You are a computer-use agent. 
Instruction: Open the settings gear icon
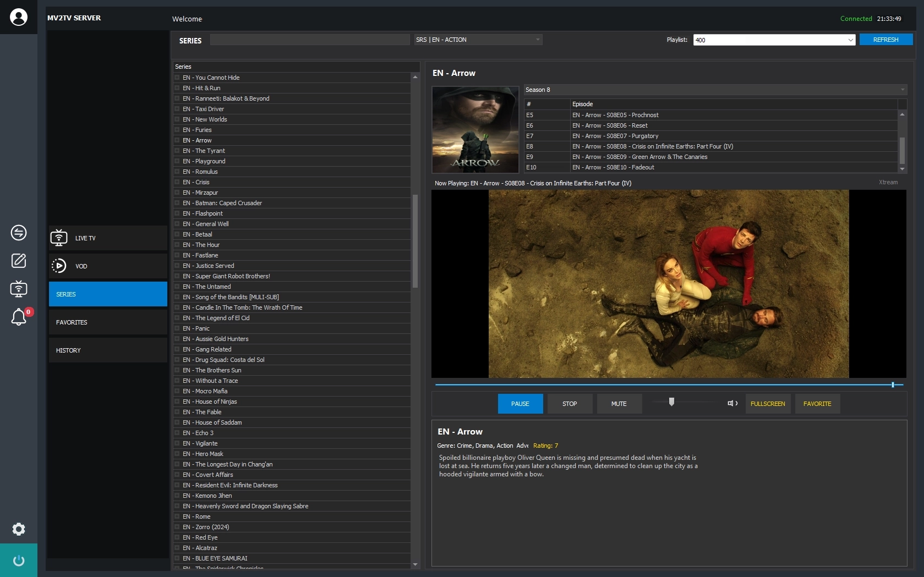[19, 529]
